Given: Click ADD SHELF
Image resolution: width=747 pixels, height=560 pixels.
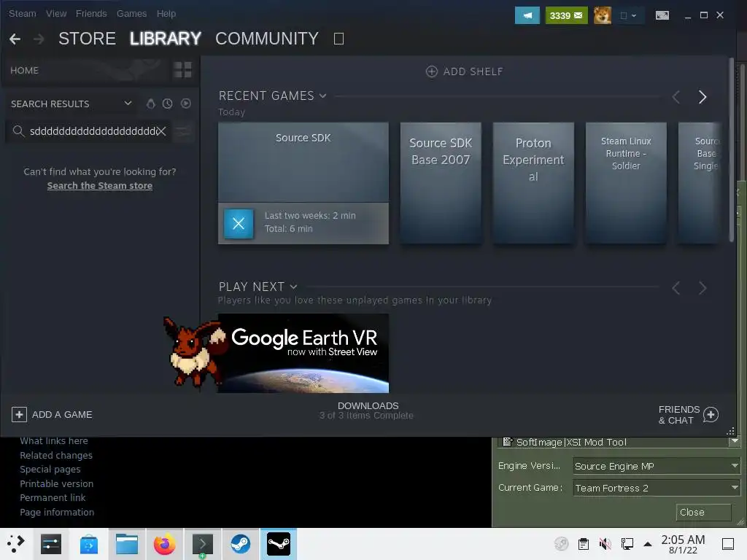Looking at the screenshot, I should point(465,71).
